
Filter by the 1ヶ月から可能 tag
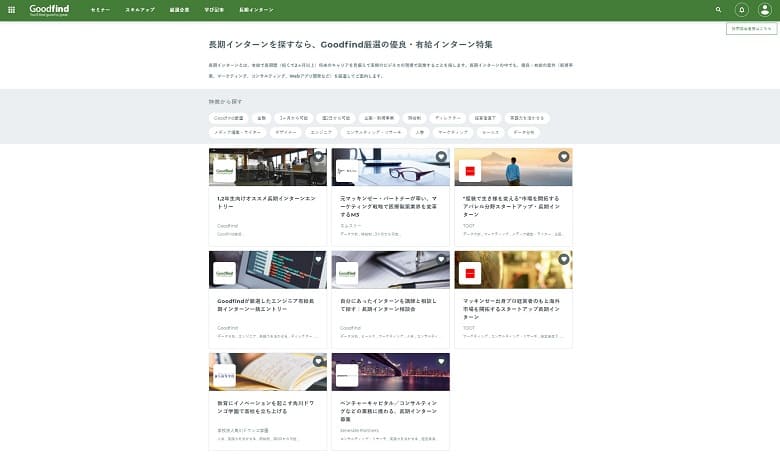[293, 118]
